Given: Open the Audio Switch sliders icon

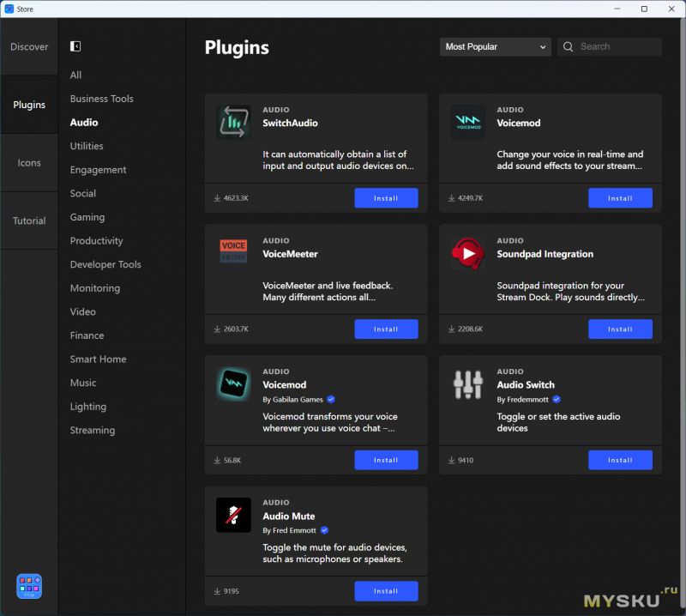Looking at the screenshot, I should click(467, 384).
